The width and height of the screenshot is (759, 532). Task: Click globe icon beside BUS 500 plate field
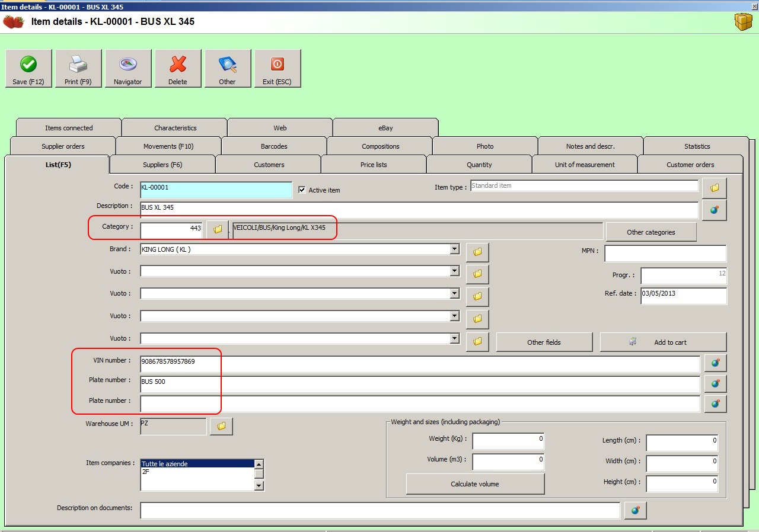click(716, 383)
